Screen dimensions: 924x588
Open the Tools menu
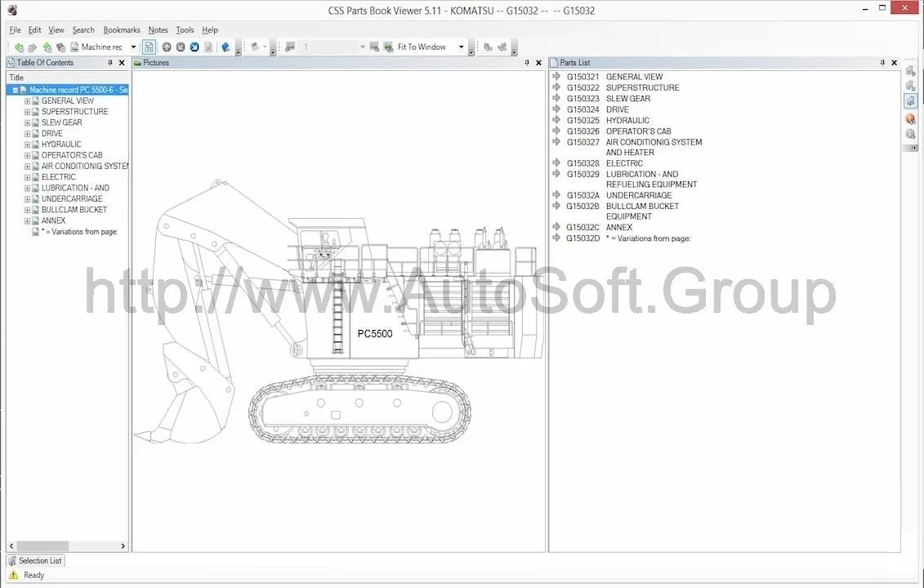point(184,29)
